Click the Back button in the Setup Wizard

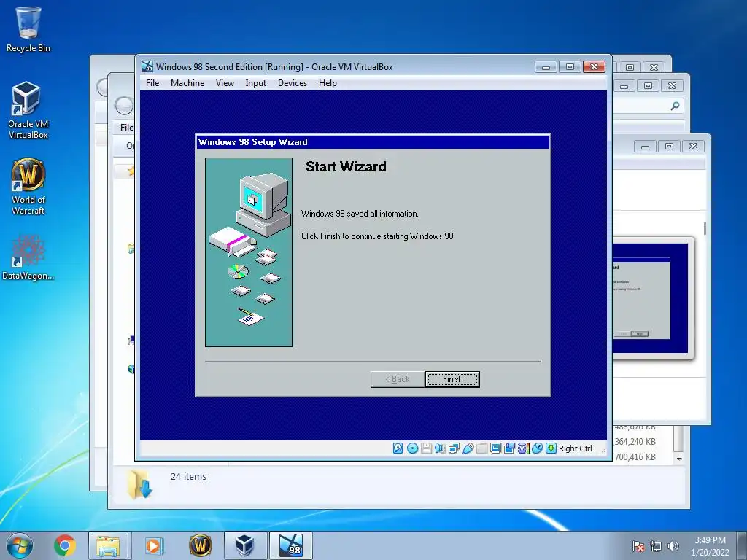[x=398, y=379]
